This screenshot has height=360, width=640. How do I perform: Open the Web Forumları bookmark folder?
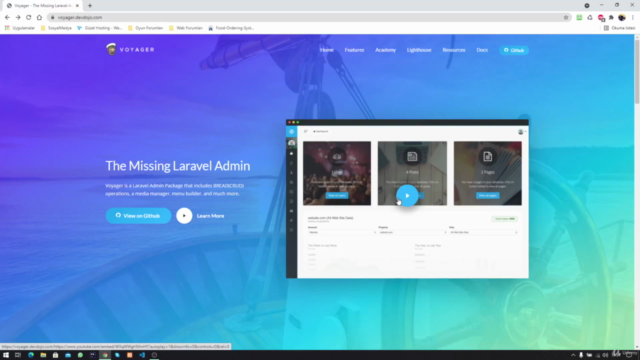(186, 28)
